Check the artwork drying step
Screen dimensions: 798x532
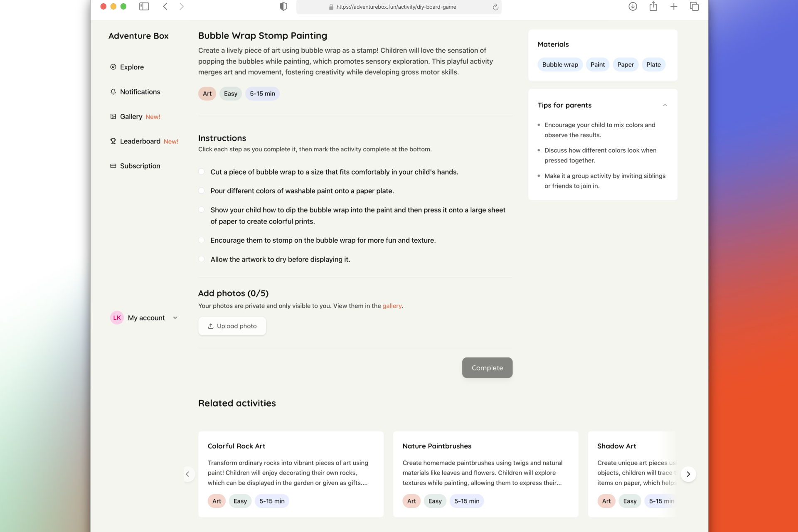pyautogui.click(x=202, y=259)
